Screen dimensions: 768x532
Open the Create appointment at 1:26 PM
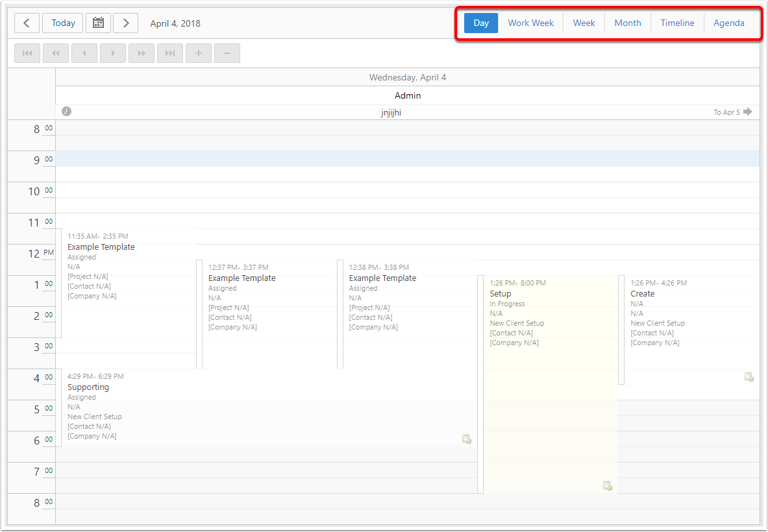coord(689,330)
